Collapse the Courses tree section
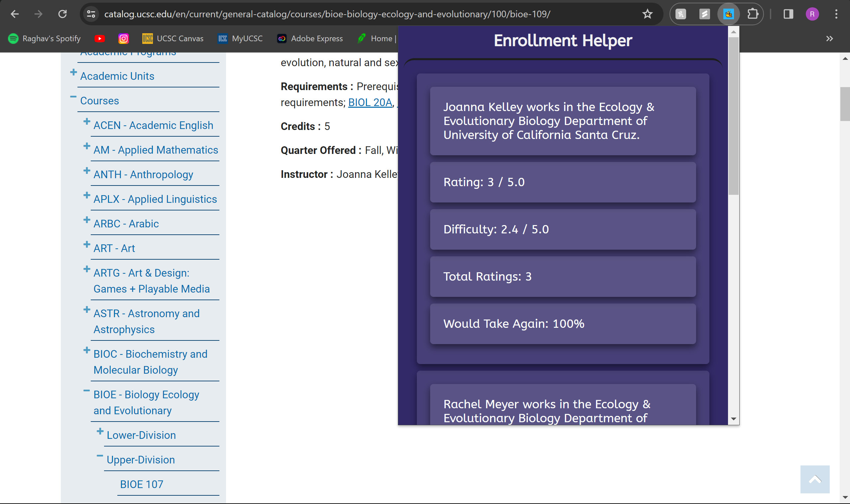 click(x=73, y=97)
